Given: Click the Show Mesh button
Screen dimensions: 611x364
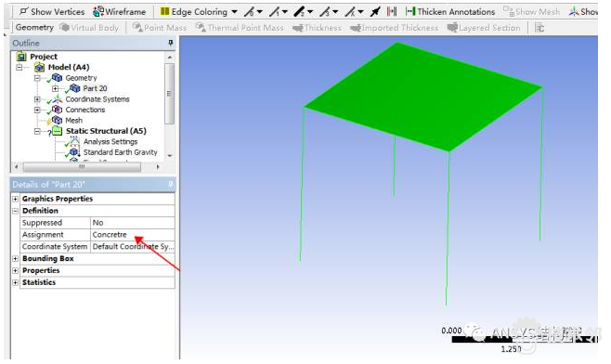Looking at the screenshot, I should [x=531, y=12].
